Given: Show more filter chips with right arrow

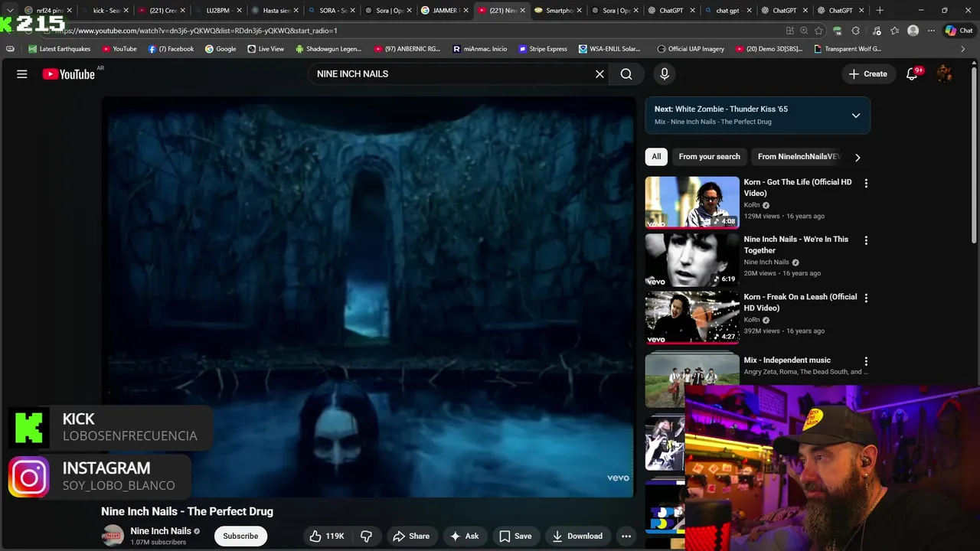Looking at the screenshot, I should coord(857,157).
